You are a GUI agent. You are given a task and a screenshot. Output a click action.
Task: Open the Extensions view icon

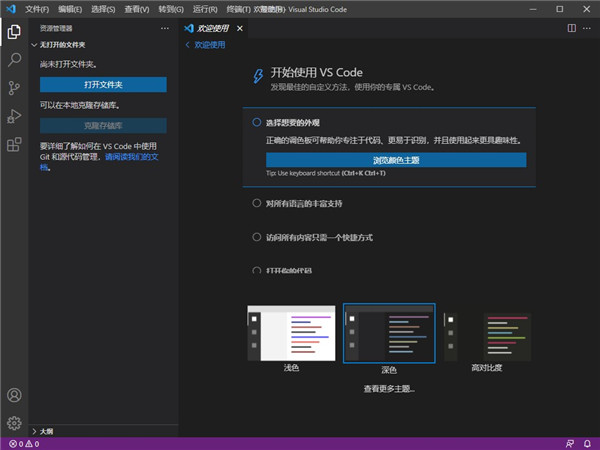coord(14,145)
